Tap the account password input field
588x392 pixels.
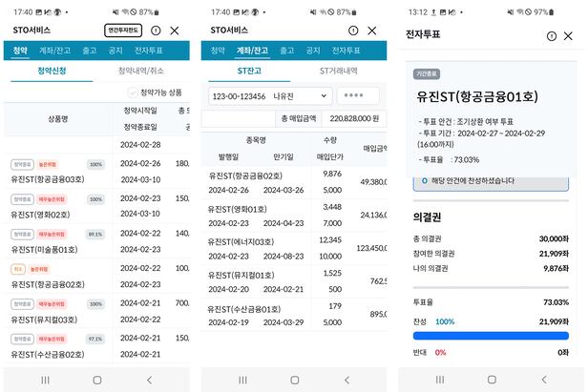(x=358, y=95)
